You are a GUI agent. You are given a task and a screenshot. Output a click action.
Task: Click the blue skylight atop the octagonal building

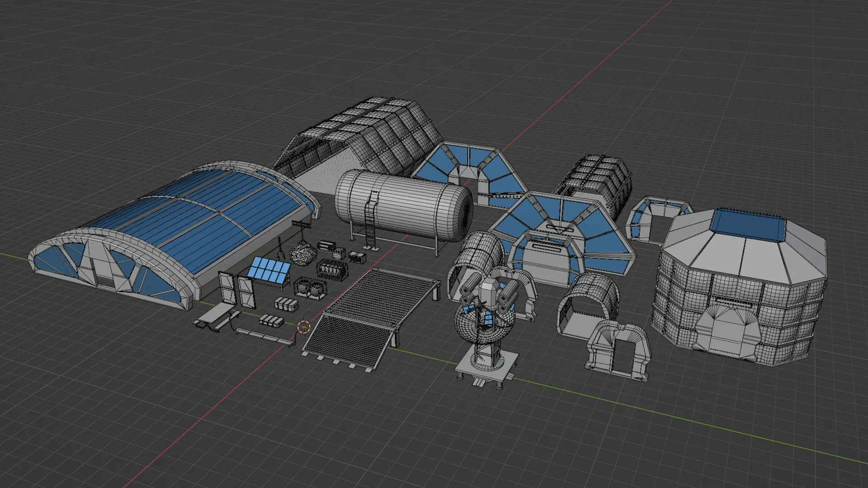(748, 226)
